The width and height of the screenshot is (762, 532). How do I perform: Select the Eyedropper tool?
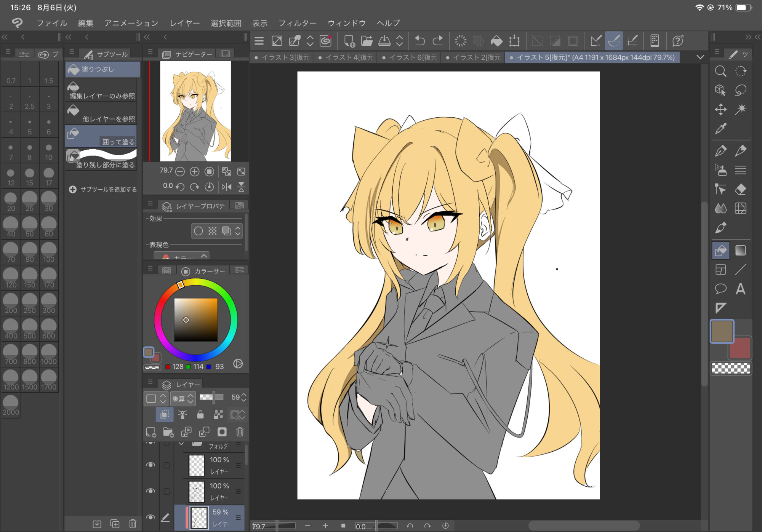coord(720,129)
